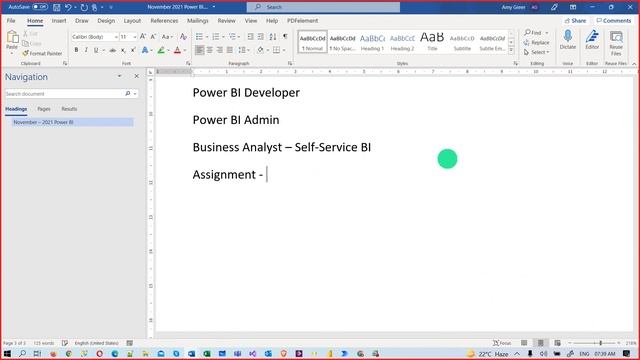This screenshot has height=360, width=640.
Task: Open the font name dropdown
Action: 116,37
